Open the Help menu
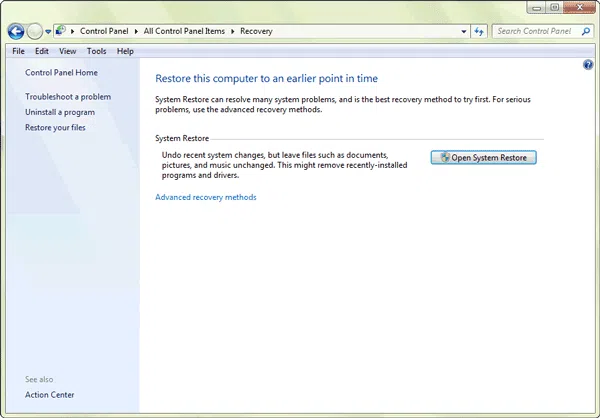 125,51
